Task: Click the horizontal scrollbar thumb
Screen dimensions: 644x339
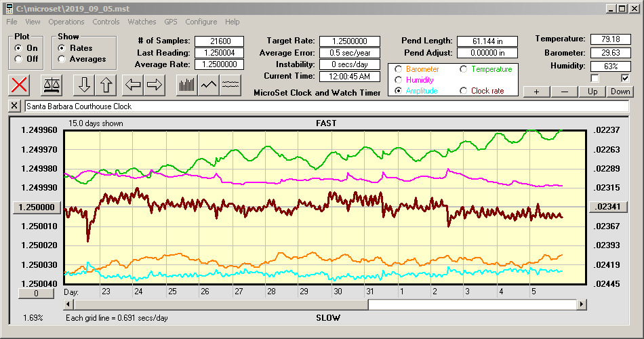Action: [221, 304]
